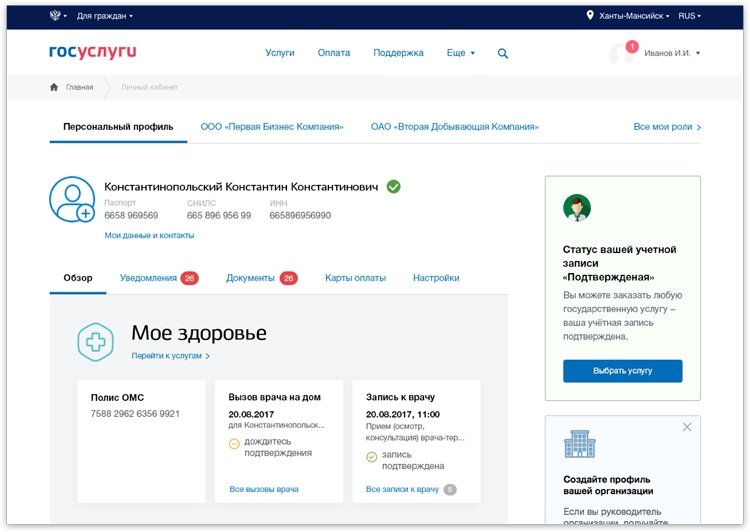Image resolution: width=750 pixels, height=532 pixels.
Task: Click the coat of arms emblem icon
Action: [x=55, y=15]
